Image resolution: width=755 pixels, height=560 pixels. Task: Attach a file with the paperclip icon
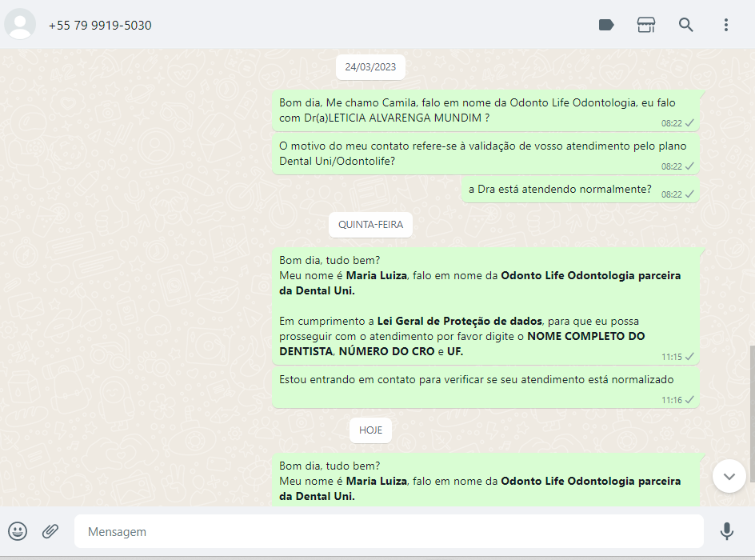pyautogui.click(x=50, y=531)
